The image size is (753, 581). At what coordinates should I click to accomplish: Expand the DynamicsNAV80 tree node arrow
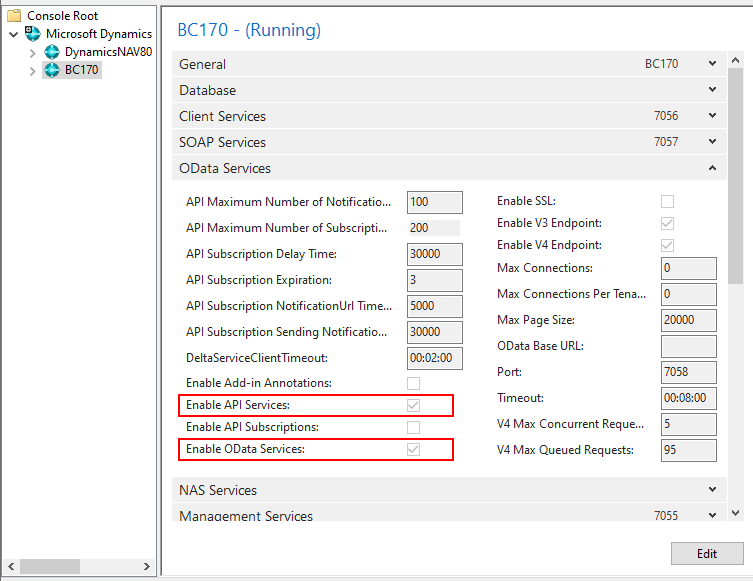pyautogui.click(x=33, y=52)
